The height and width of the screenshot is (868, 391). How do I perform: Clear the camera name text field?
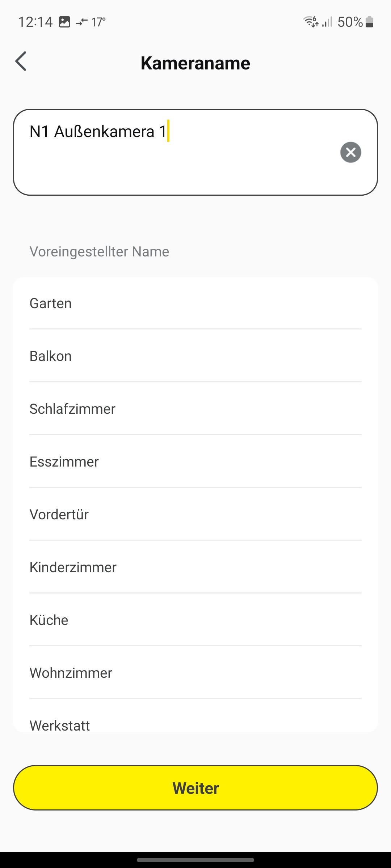point(350,152)
